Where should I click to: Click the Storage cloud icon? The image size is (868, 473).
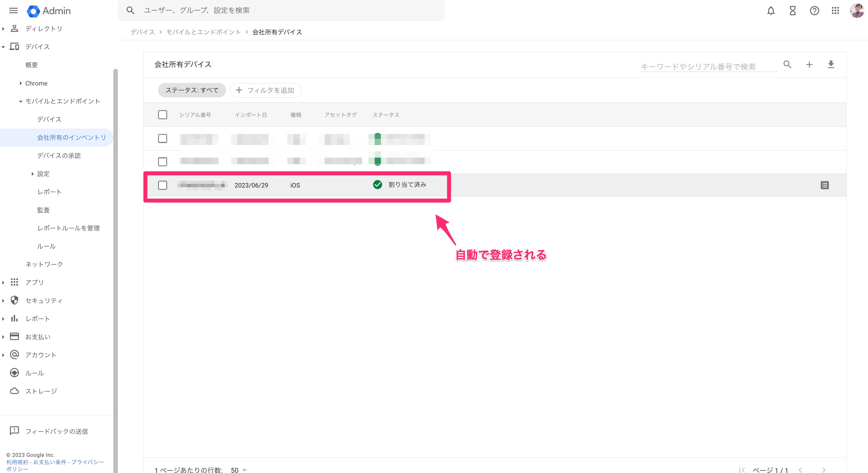tap(14, 391)
